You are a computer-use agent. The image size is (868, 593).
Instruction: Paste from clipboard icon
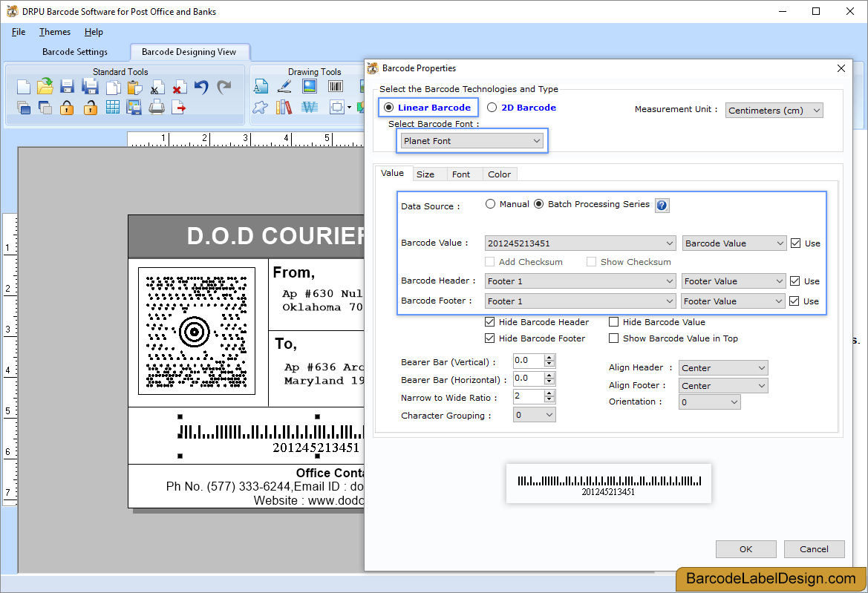click(x=134, y=88)
